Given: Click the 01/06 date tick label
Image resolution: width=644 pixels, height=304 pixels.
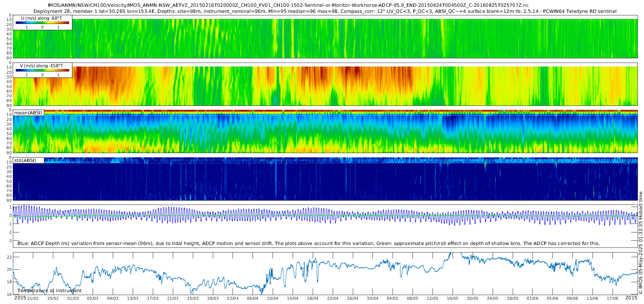Looking at the screenshot, I should point(532,298).
